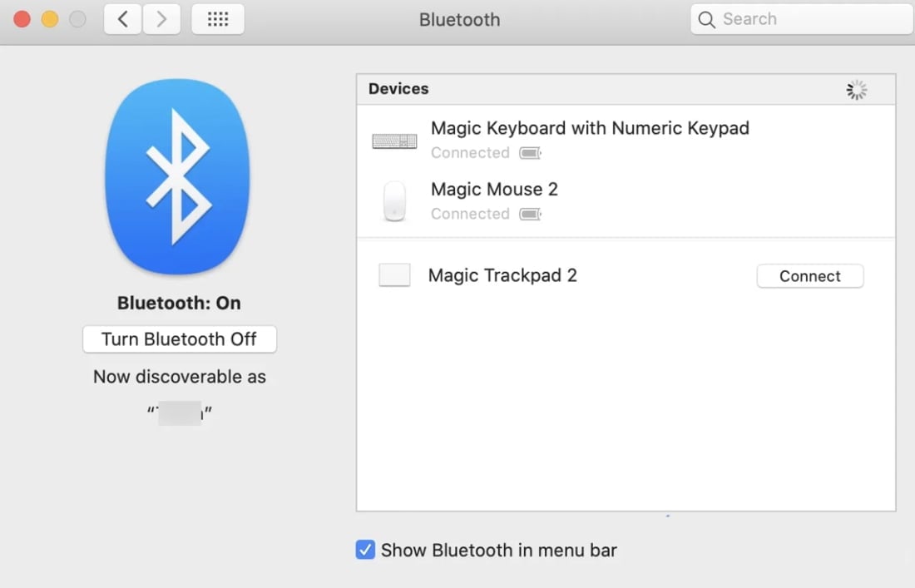Viewport: 915px width, 588px height.
Task: Click the magnifying glass in the Search field
Action: click(x=706, y=20)
